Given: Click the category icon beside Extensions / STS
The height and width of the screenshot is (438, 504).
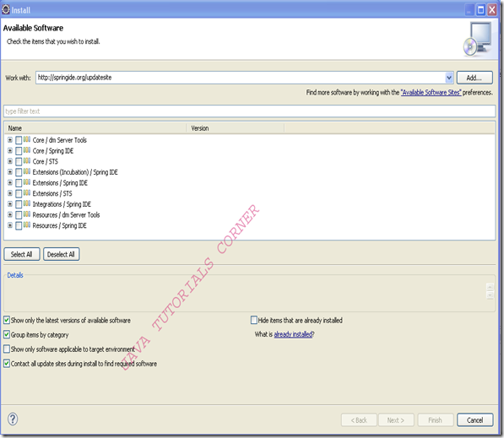Looking at the screenshot, I should (27, 192).
